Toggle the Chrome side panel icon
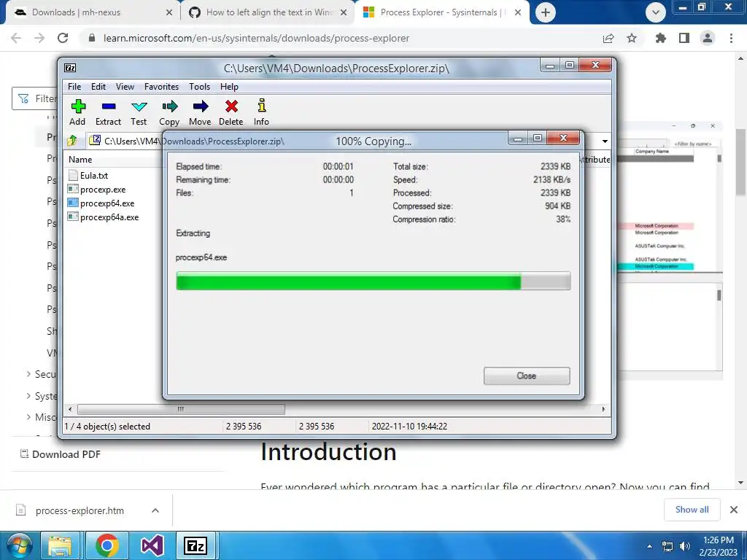Screen dimensions: 747x560 [x=684, y=38]
